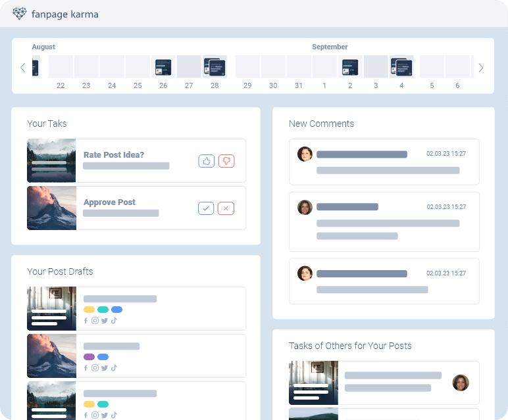Click the purple tag on second post draft

pos(89,357)
